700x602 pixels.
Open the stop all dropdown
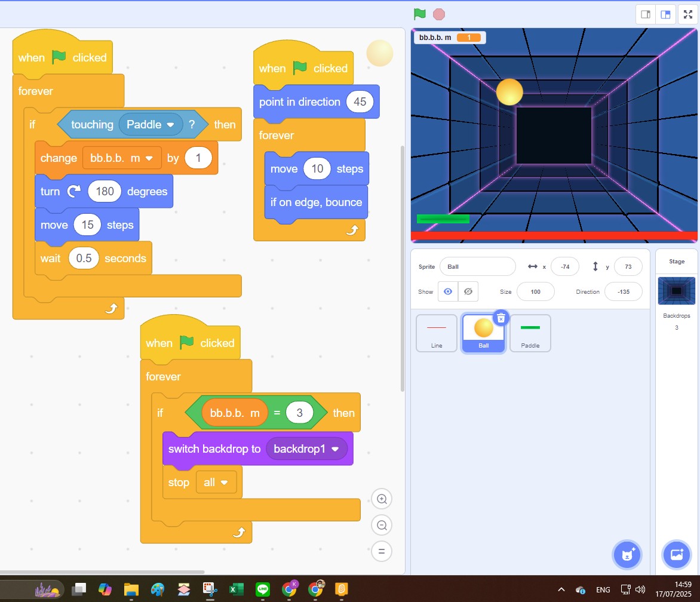(x=216, y=483)
